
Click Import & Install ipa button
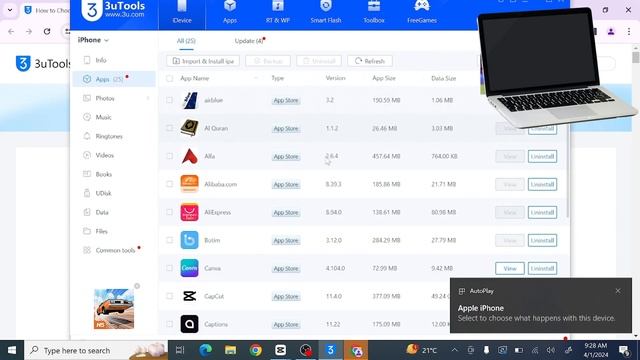[x=203, y=61]
